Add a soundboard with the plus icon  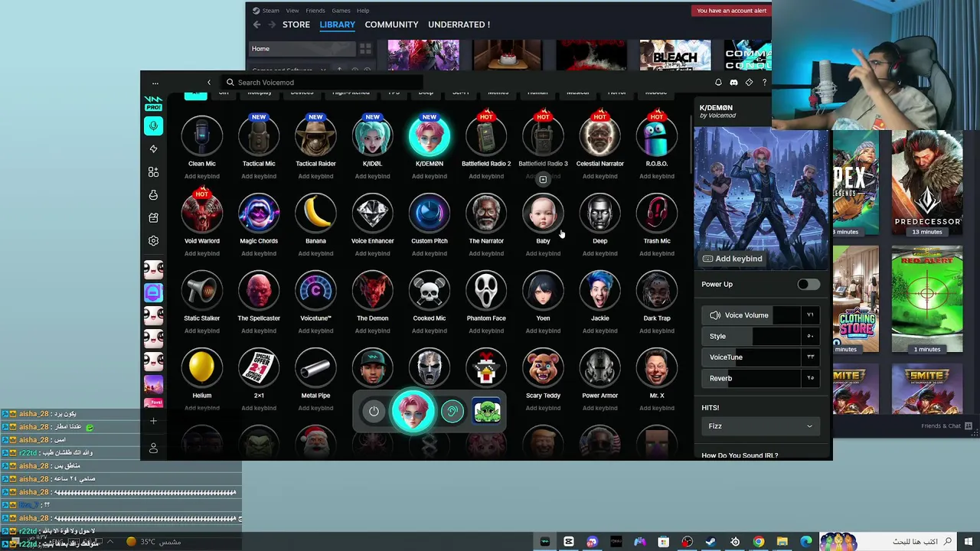point(153,421)
